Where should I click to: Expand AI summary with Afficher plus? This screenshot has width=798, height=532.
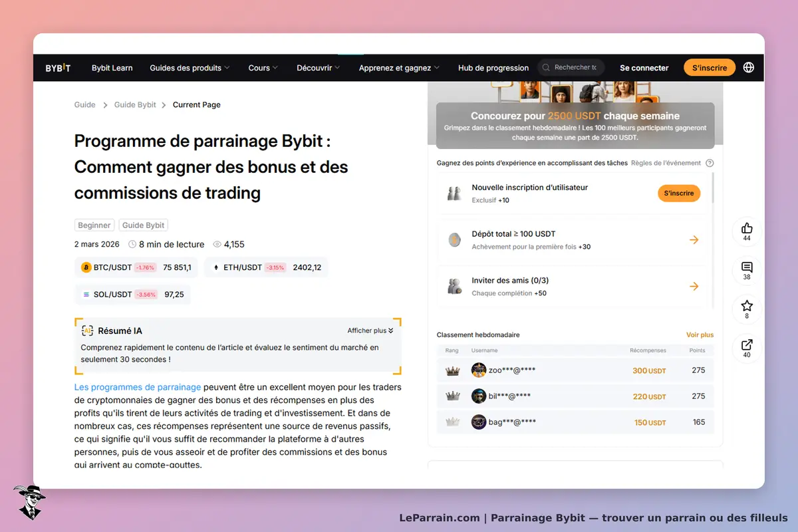click(x=370, y=331)
